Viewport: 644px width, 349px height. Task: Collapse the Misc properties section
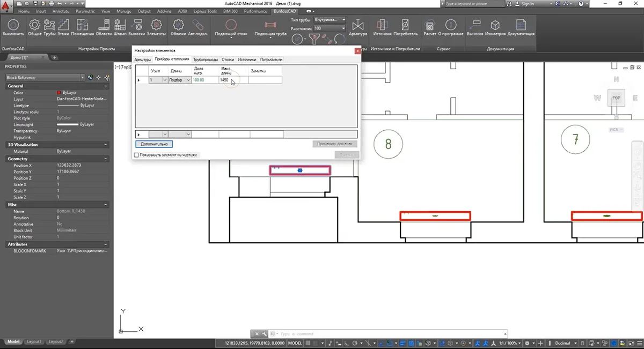click(106, 205)
